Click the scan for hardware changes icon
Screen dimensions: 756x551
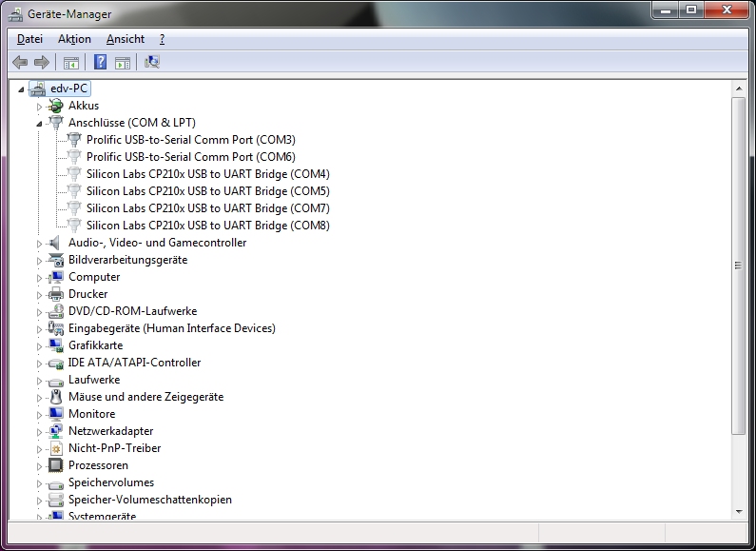152,62
